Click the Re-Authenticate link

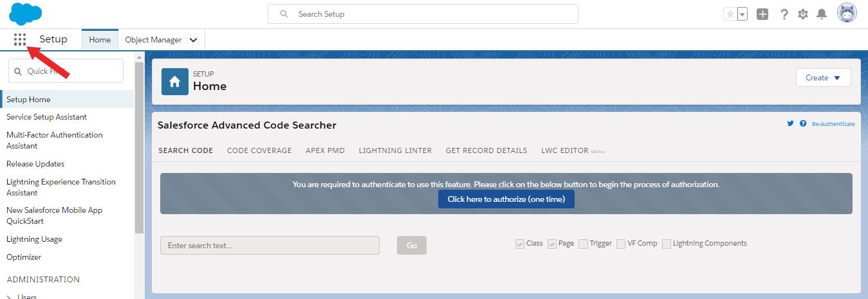pyautogui.click(x=833, y=123)
